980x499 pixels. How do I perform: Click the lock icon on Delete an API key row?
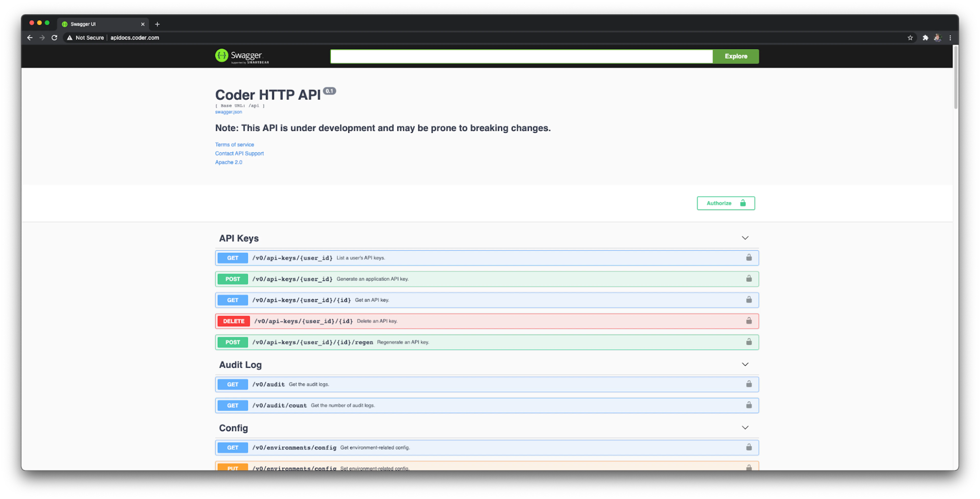749,321
